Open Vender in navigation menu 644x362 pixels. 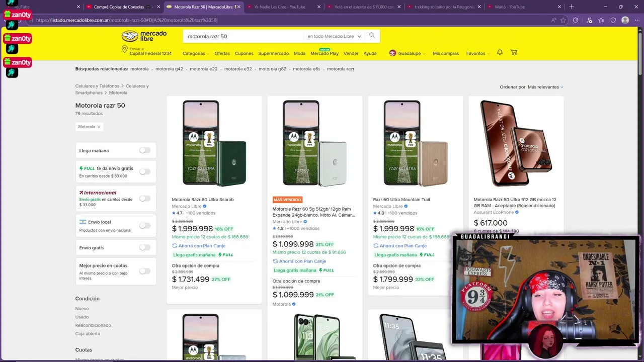351,53
